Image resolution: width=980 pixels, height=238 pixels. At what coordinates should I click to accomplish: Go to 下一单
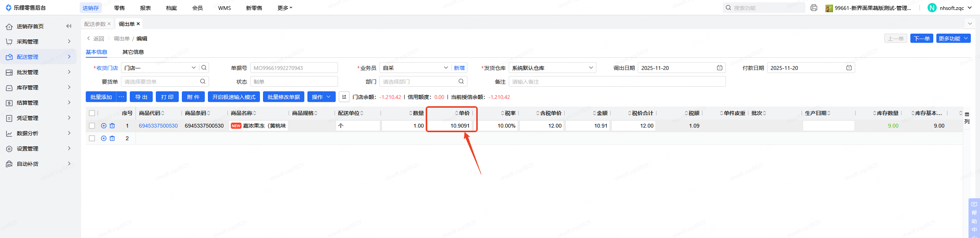click(x=922, y=39)
